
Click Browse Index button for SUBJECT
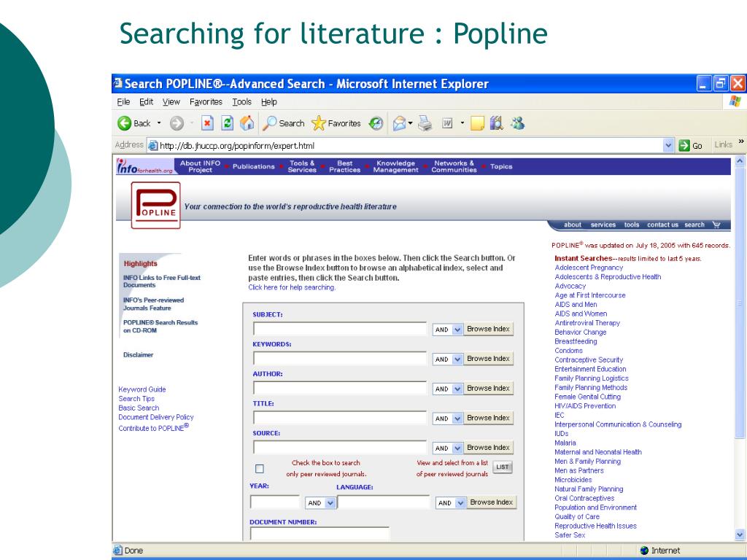(488, 329)
